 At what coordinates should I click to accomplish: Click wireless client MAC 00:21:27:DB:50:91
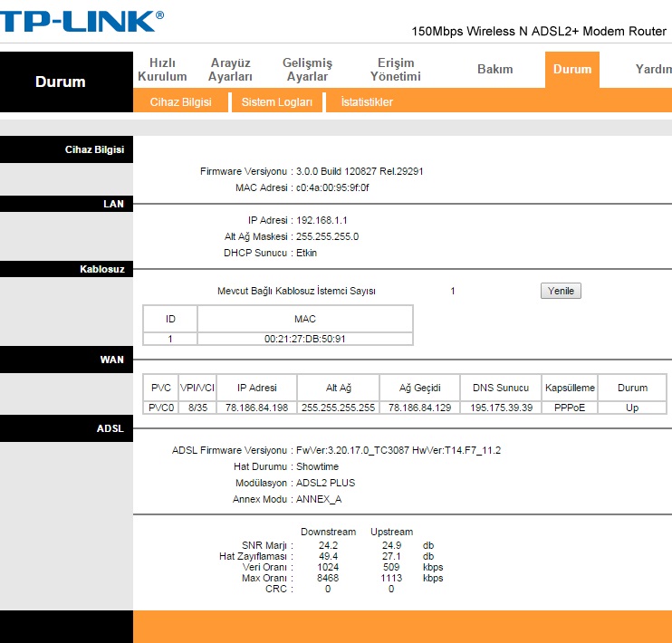pyautogui.click(x=304, y=339)
